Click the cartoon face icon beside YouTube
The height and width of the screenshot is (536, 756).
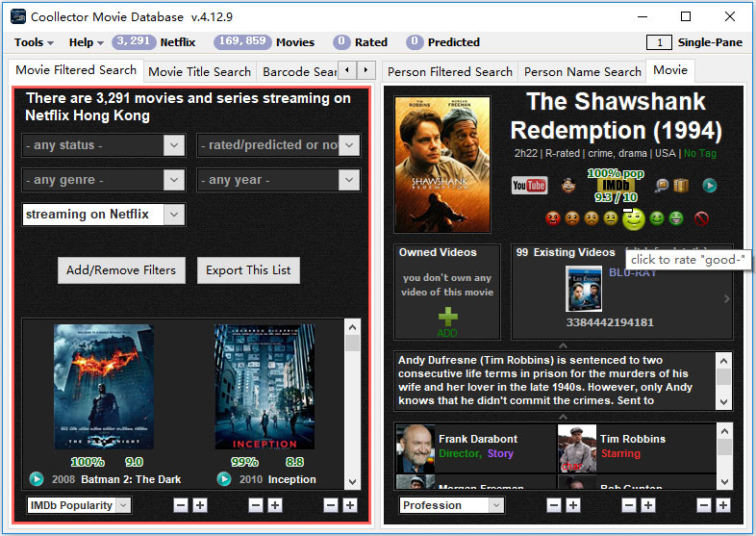coord(568,186)
